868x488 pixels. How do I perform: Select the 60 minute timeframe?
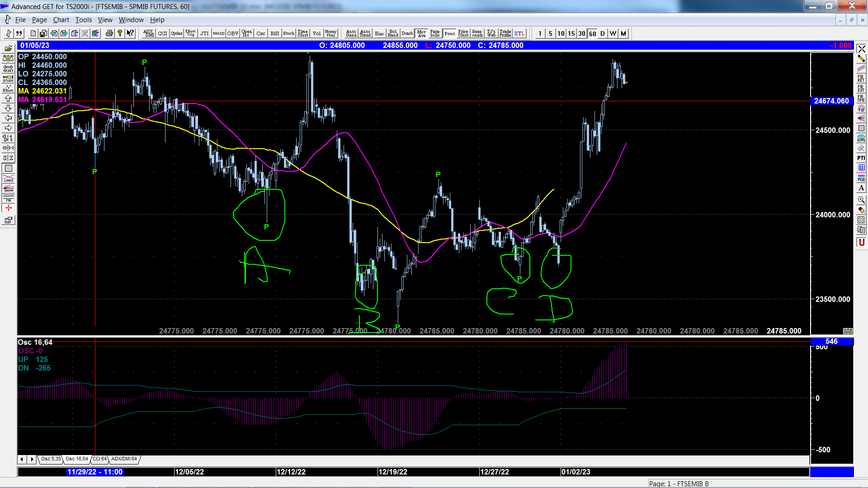click(592, 33)
